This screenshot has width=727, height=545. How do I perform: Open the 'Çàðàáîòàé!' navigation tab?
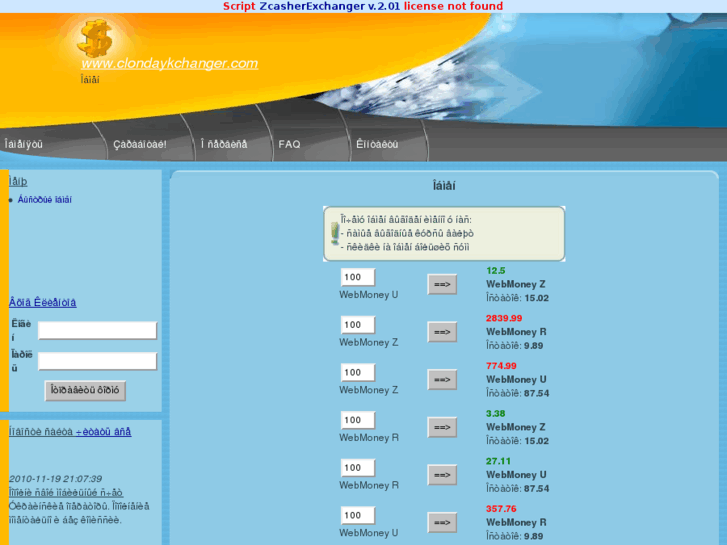(140, 144)
